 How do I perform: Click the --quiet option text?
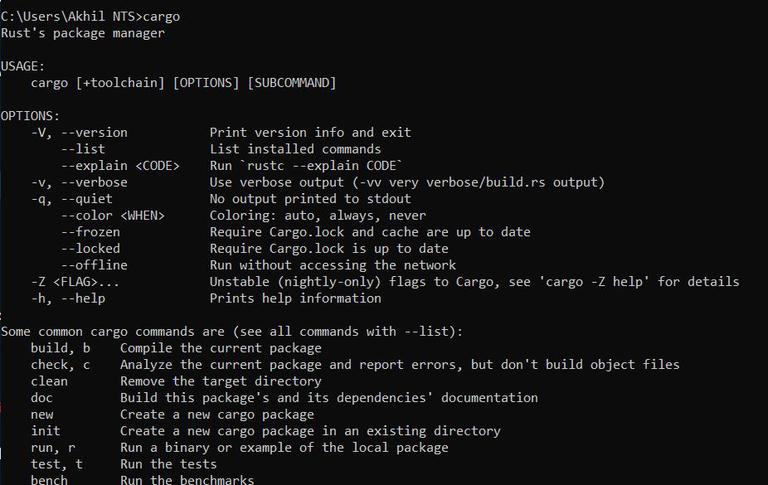pyautogui.click(x=86, y=199)
